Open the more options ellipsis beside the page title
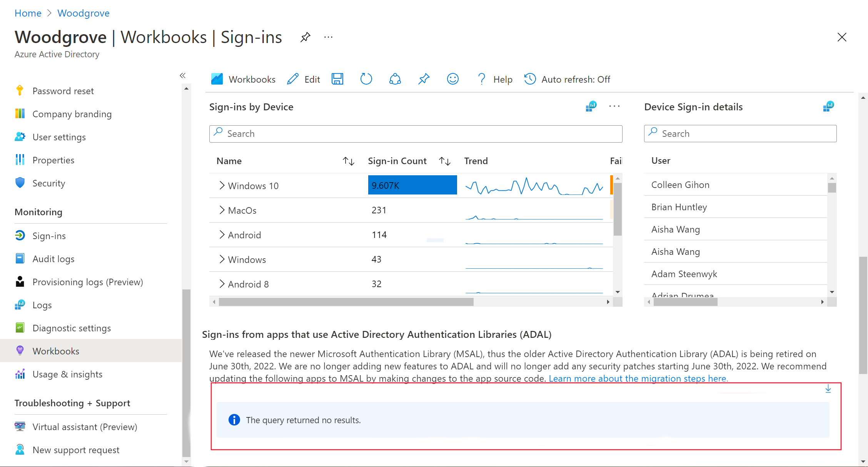This screenshot has height=467, width=868. click(x=328, y=37)
